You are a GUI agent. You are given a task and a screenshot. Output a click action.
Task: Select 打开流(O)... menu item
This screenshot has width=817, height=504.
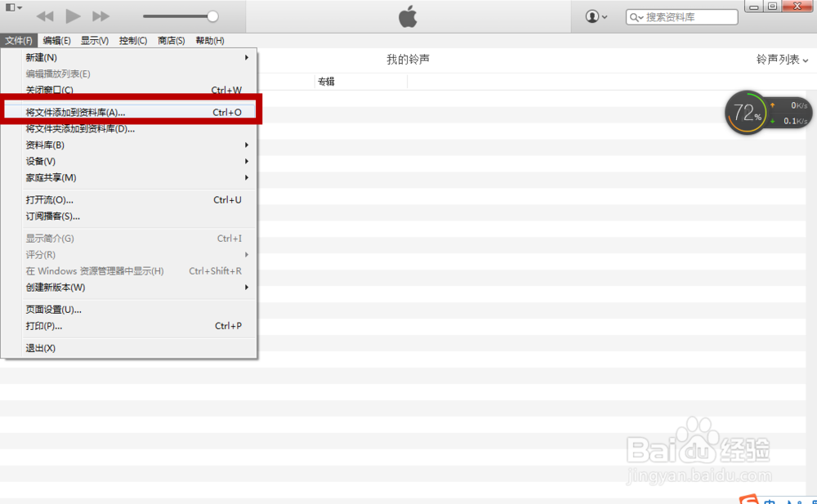coord(129,199)
